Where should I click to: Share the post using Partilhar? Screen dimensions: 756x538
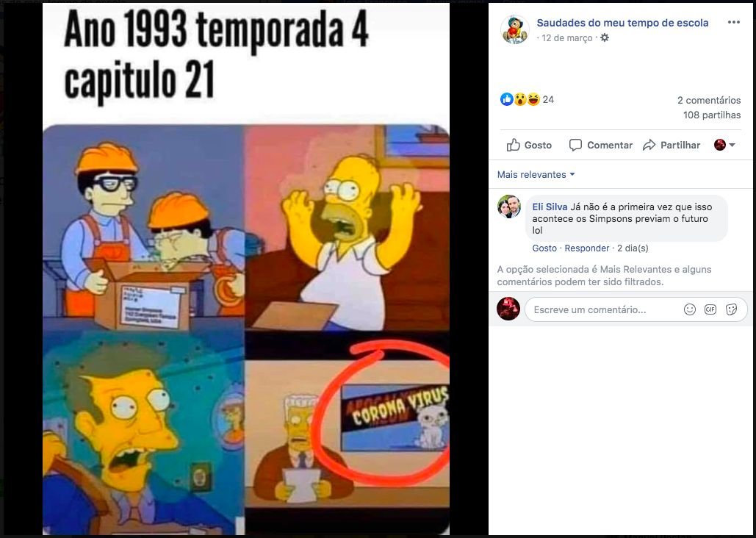(x=672, y=146)
